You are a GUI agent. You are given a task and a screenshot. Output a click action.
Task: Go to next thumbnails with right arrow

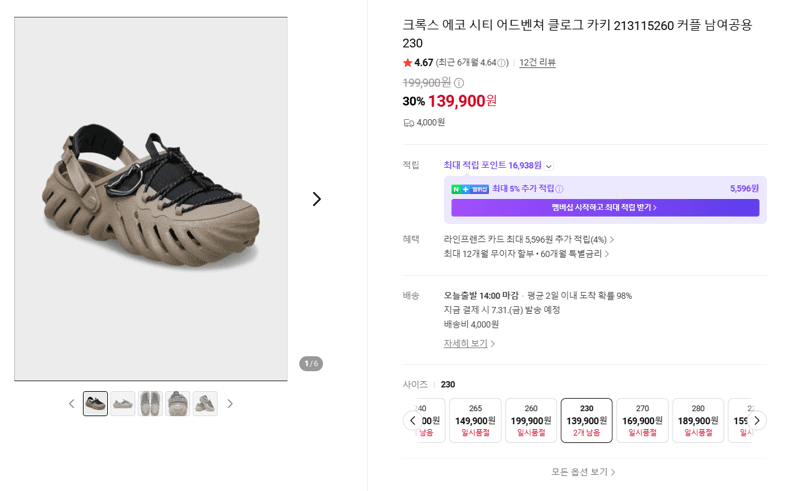tap(230, 404)
